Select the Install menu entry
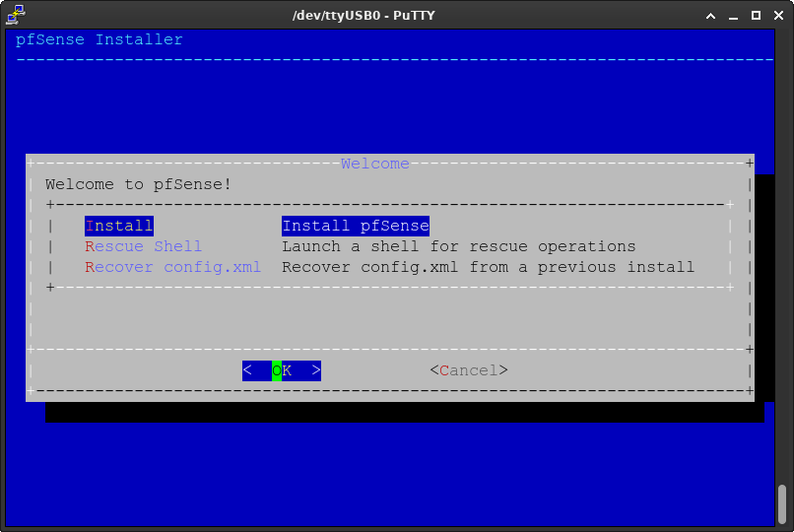Image resolution: width=794 pixels, height=532 pixels. (119, 226)
